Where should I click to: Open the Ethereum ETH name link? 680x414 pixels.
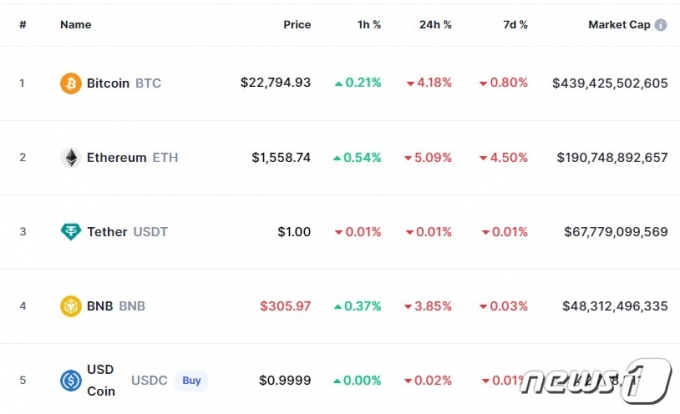(x=132, y=157)
